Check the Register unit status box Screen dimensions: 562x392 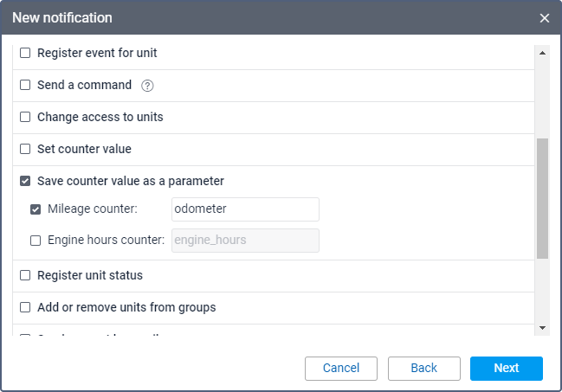25,276
